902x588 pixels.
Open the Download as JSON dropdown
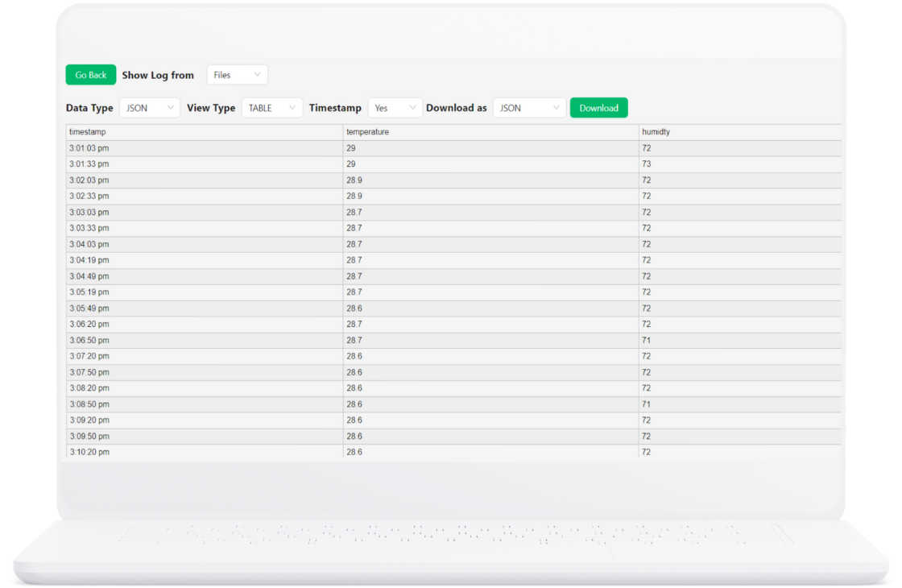point(530,108)
